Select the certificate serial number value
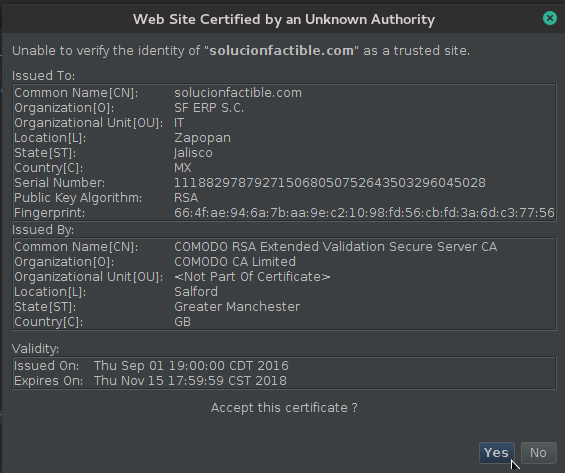Screen dimensions: 565x473 (x=330, y=183)
